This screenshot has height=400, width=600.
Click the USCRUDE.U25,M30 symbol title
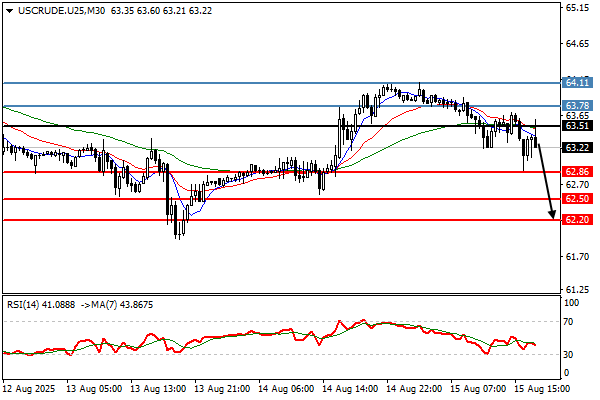click(x=62, y=11)
